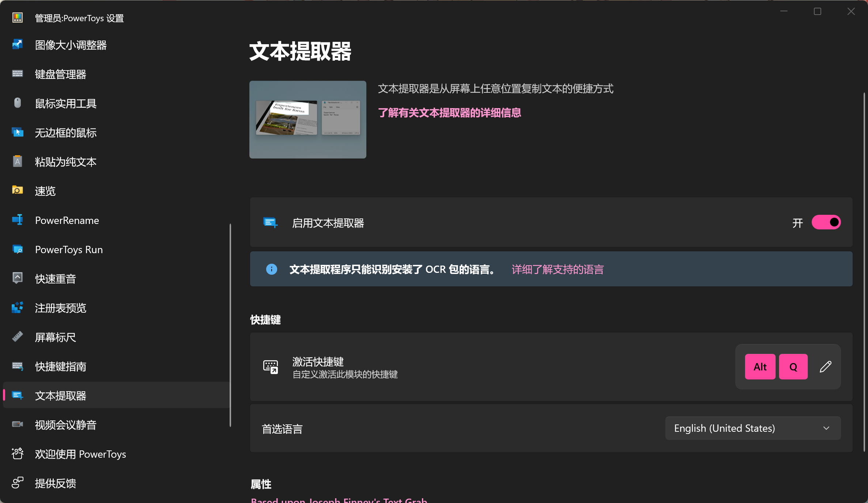This screenshot has width=868, height=503.
Task: Open Joseph Finney's Text Grab link
Action: pos(339,500)
